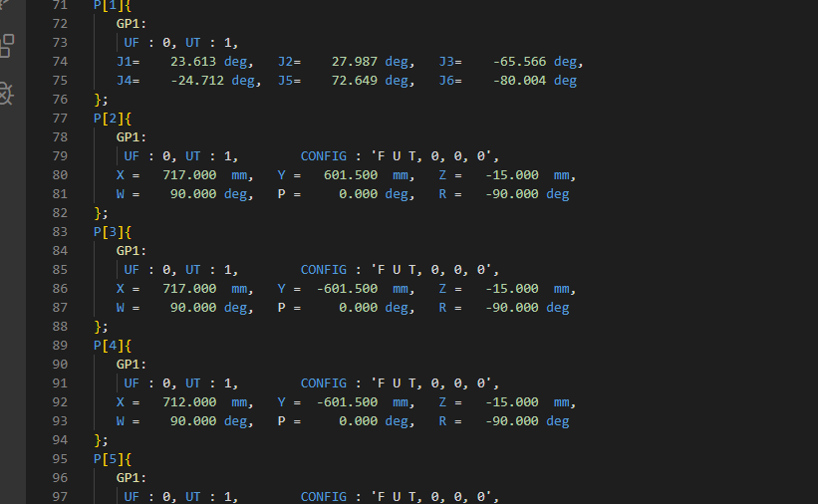Screen dimensions: 818x504
Task: Click GP1: on line 78
Action: point(132,137)
